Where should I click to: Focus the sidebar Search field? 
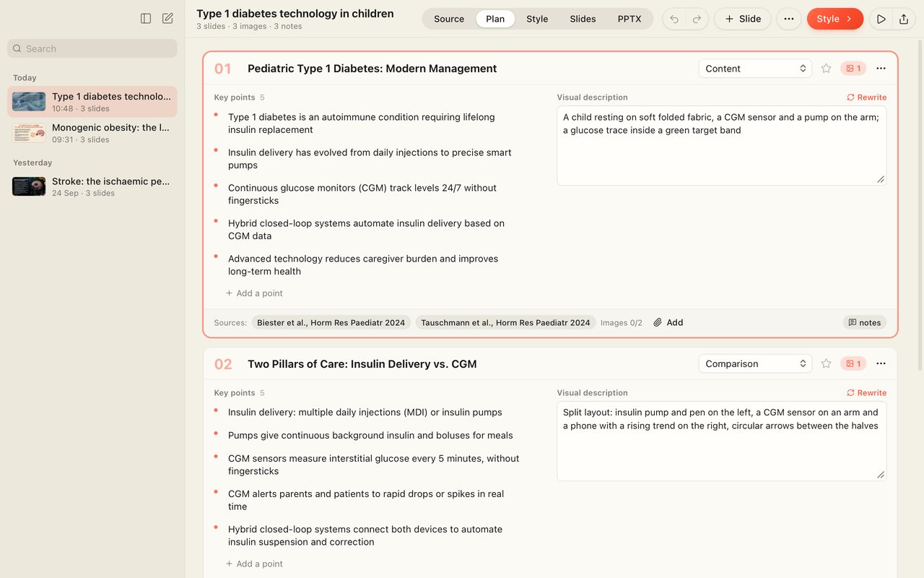pos(92,48)
